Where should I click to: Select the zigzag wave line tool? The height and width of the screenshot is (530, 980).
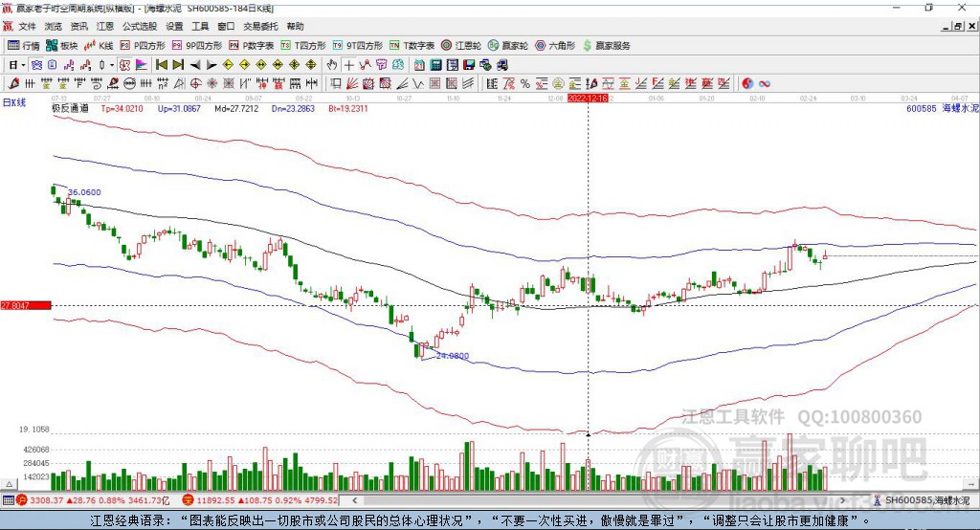[418, 84]
